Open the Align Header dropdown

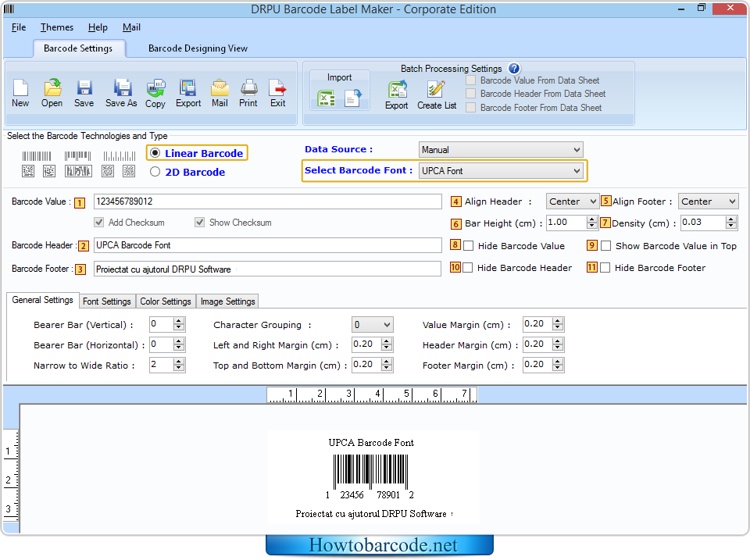[573, 202]
